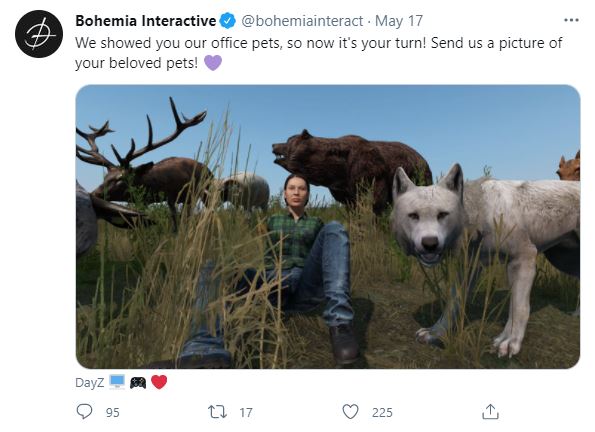The height and width of the screenshot is (432, 595).
Task: Open the Bohemia Interactive display name
Action: 146,21
